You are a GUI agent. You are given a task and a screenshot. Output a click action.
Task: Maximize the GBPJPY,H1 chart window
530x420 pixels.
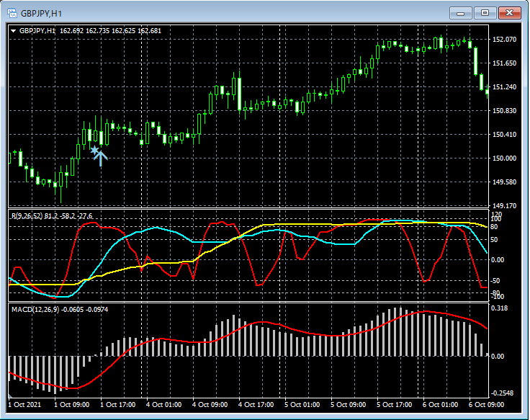[485, 12]
